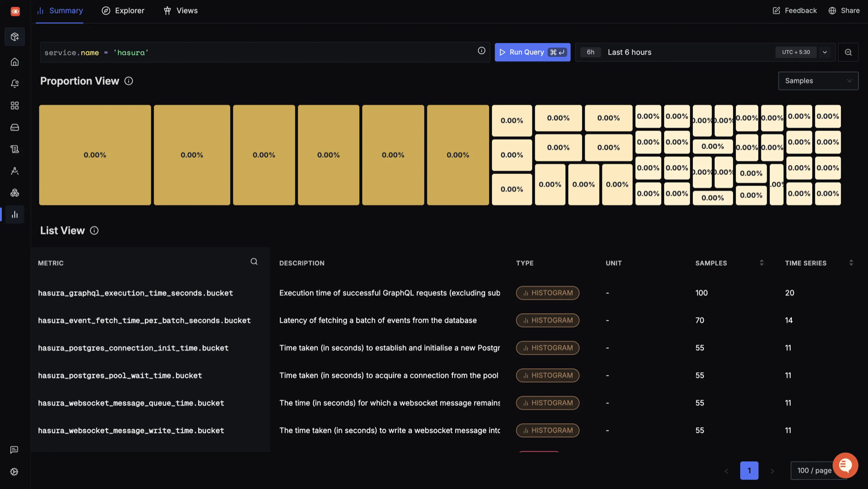Go to Home via sidebar house icon
Image resolution: width=868 pixels, height=489 pixels.
(x=15, y=62)
